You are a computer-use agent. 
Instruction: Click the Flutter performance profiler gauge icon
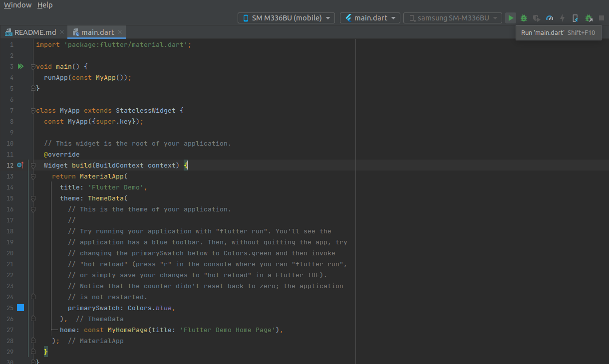[x=550, y=18]
